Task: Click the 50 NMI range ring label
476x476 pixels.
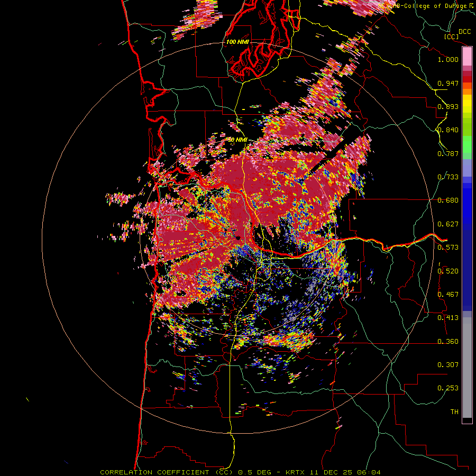Action: [237, 140]
